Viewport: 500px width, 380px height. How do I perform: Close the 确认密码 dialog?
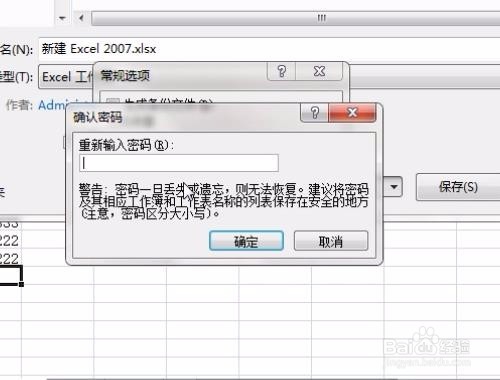point(352,113)
